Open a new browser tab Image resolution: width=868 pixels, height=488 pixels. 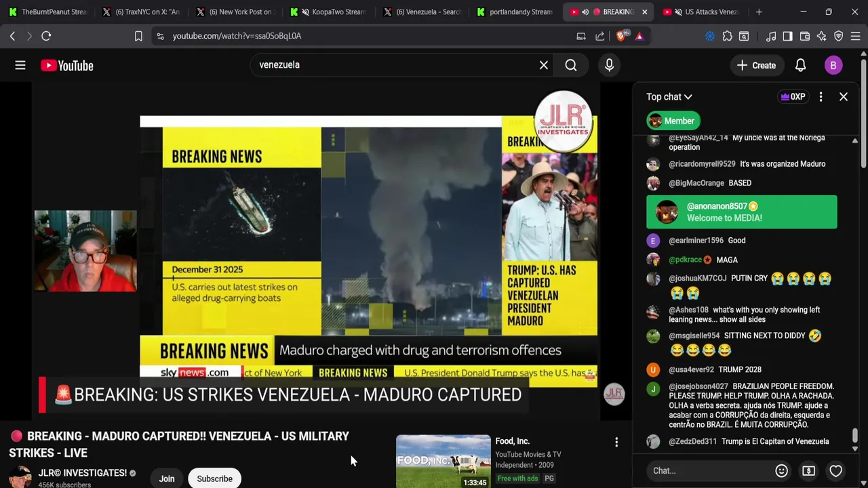[759, 12]
